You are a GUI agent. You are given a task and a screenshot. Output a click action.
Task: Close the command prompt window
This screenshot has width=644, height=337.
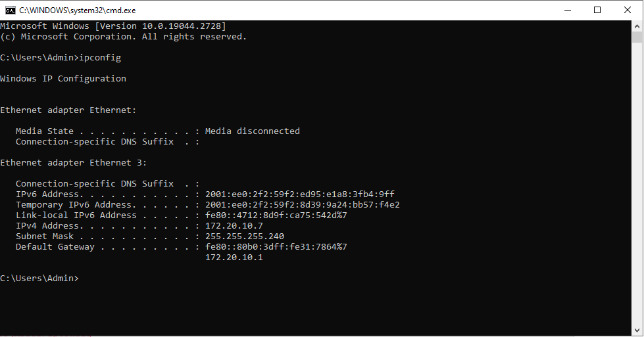(x=627, y=11)
